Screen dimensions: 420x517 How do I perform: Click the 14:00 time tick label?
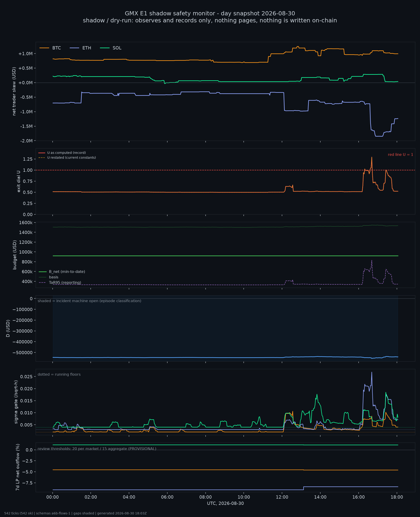320,497
